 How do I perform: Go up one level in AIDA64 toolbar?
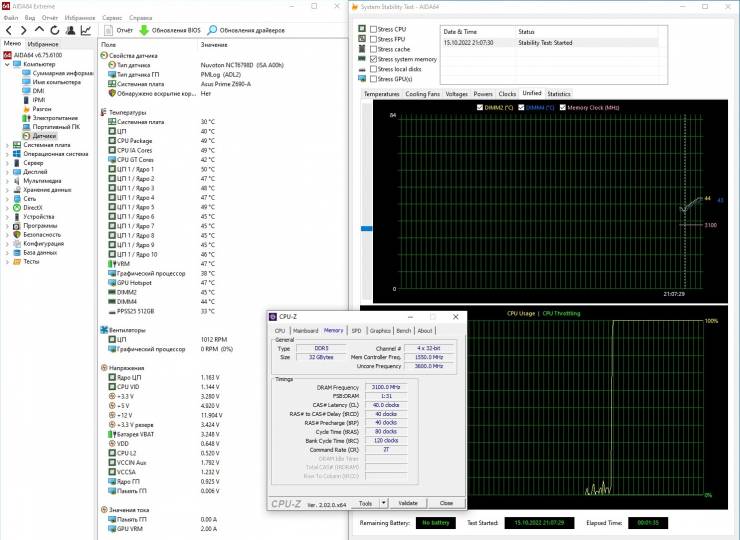[39, 30]
